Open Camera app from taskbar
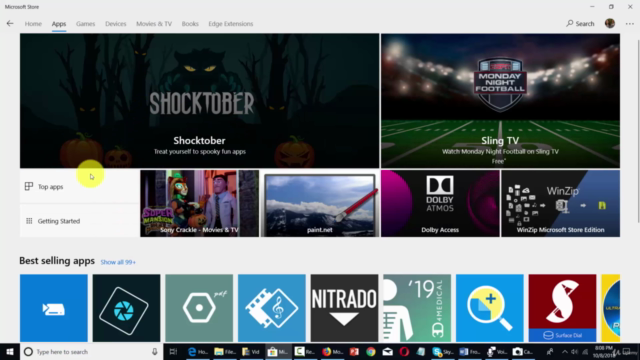 tap(523, 351)
